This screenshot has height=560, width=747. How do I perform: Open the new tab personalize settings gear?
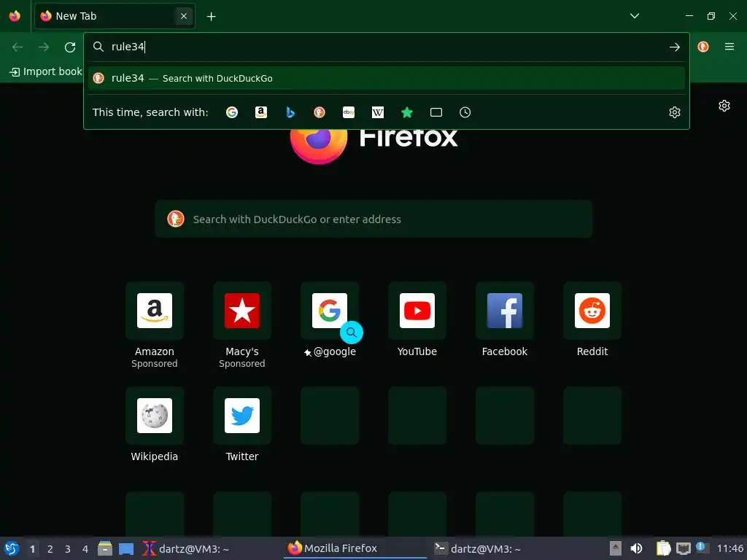[724, 106]
